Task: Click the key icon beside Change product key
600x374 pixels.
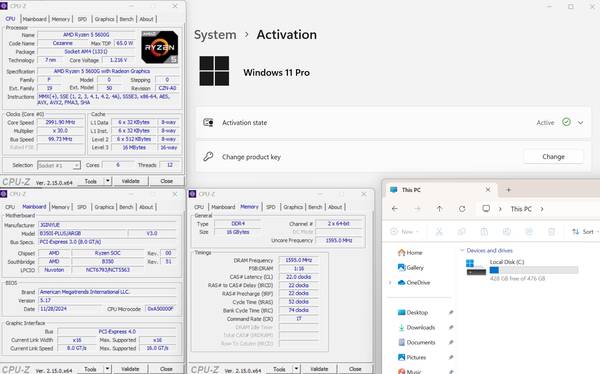Action: [208, 156]
